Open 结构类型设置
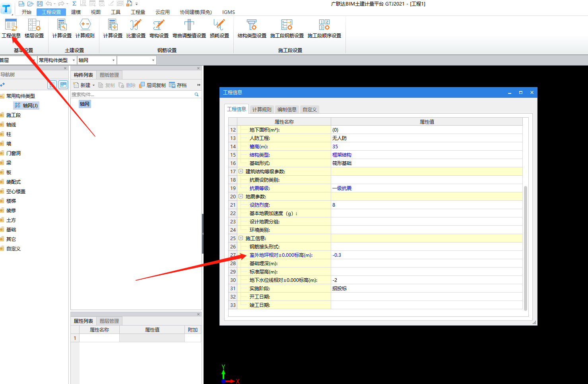Screen dimensions: 588x384 (252, 29)
